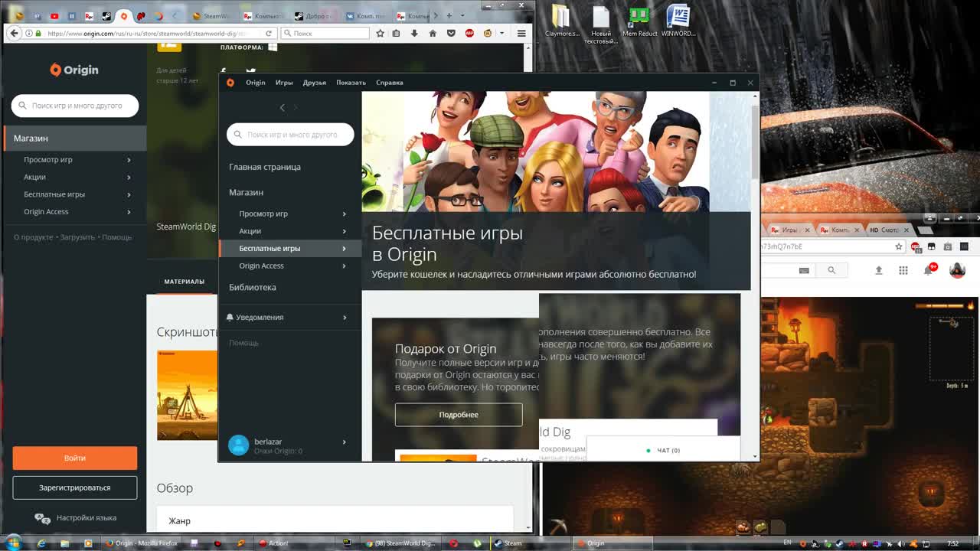Click Firefox back navigation button
This screenshot has height=551, width=980.
pyautogui.click(x=15, y=33)
